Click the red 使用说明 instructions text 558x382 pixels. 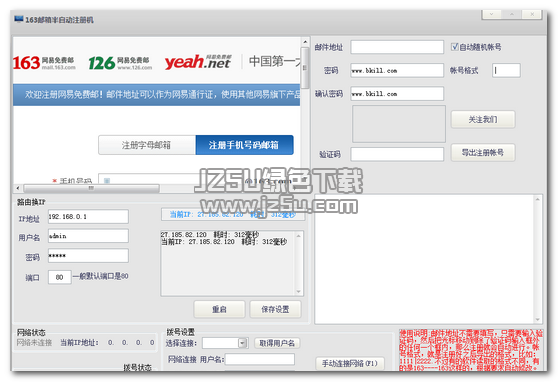pos(470,350)
